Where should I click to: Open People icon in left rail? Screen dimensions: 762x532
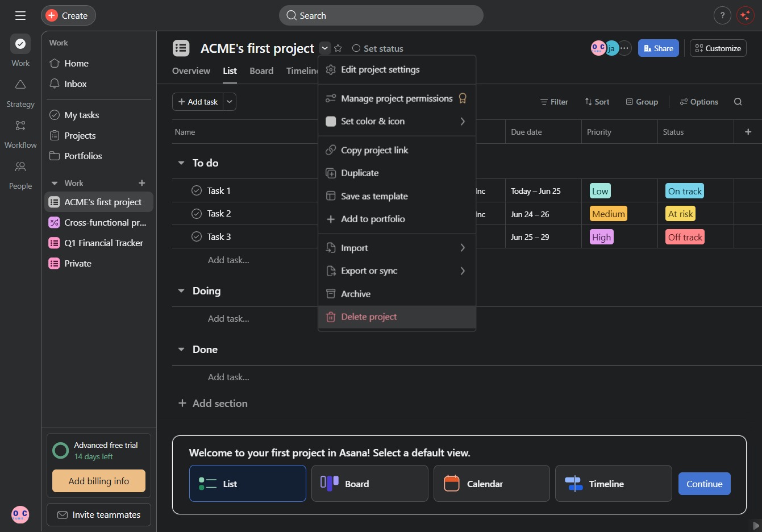click(20, 167)
